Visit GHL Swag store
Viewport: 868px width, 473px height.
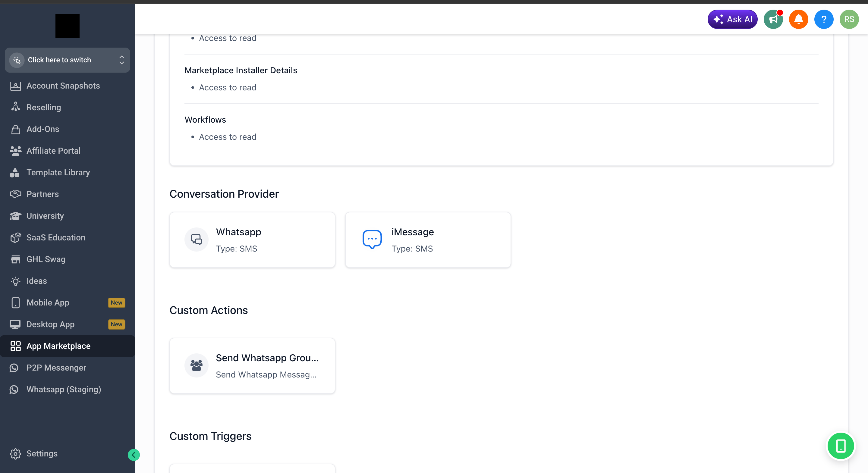coord(68,259)
